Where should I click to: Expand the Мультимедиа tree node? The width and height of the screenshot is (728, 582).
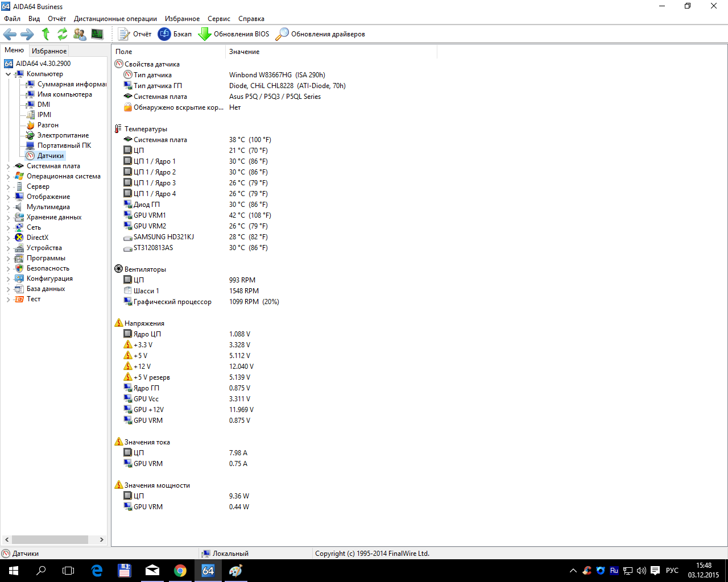click(8, 207)
